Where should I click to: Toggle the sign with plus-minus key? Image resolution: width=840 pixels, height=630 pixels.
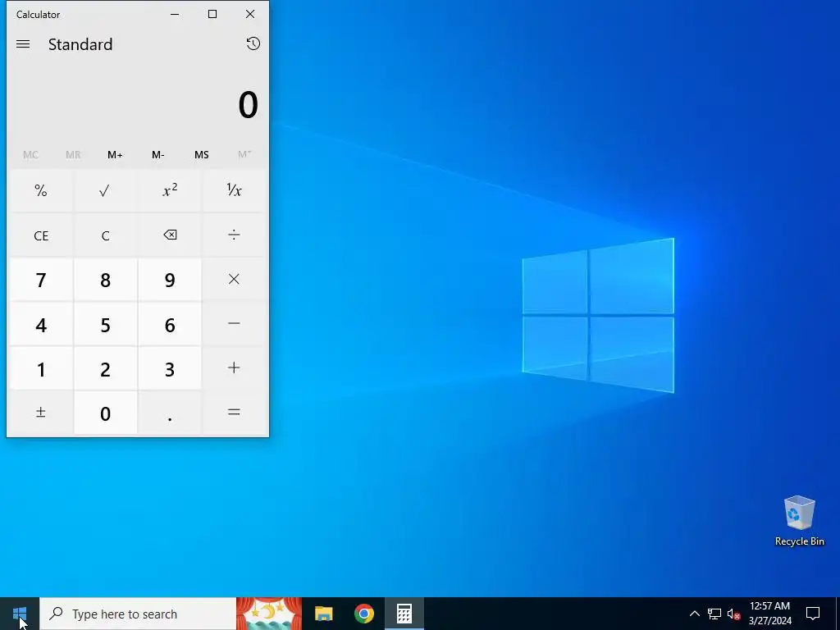pyautogui.click(x=41, y=413)
